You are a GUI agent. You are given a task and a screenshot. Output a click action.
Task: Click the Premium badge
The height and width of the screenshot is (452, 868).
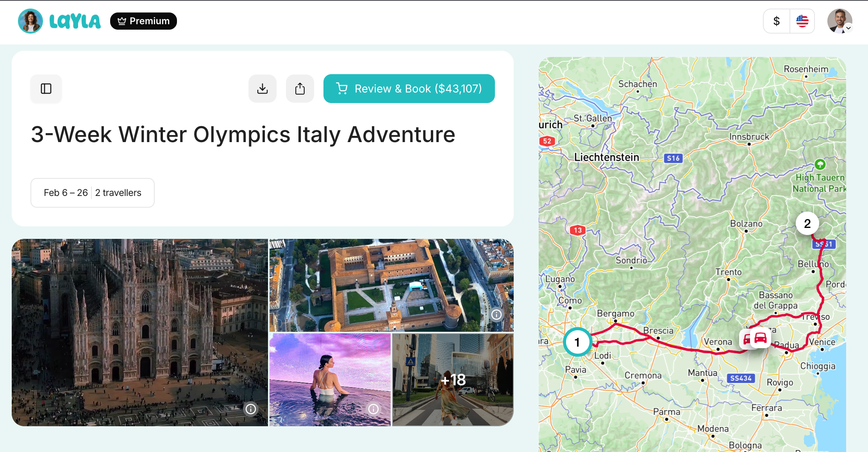coord(143,21)
